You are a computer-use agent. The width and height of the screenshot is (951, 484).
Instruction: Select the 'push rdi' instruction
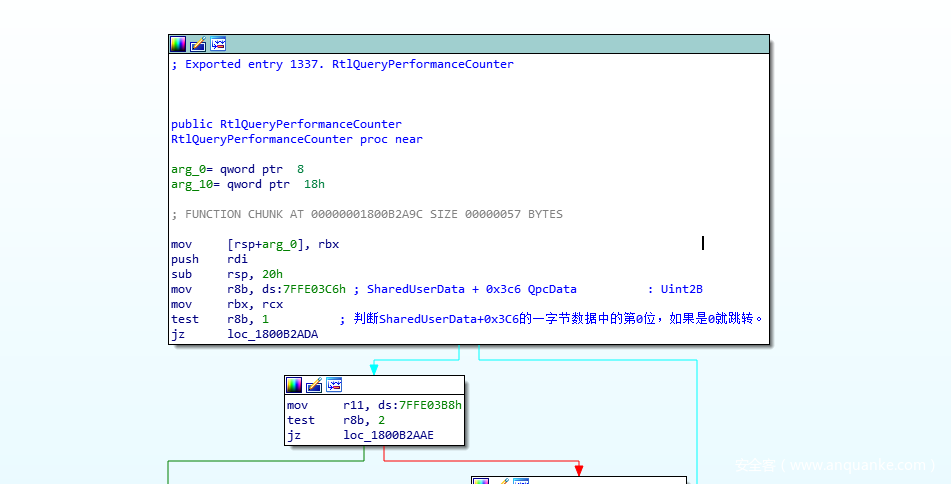pyautogui.click(x=209, y=259)
